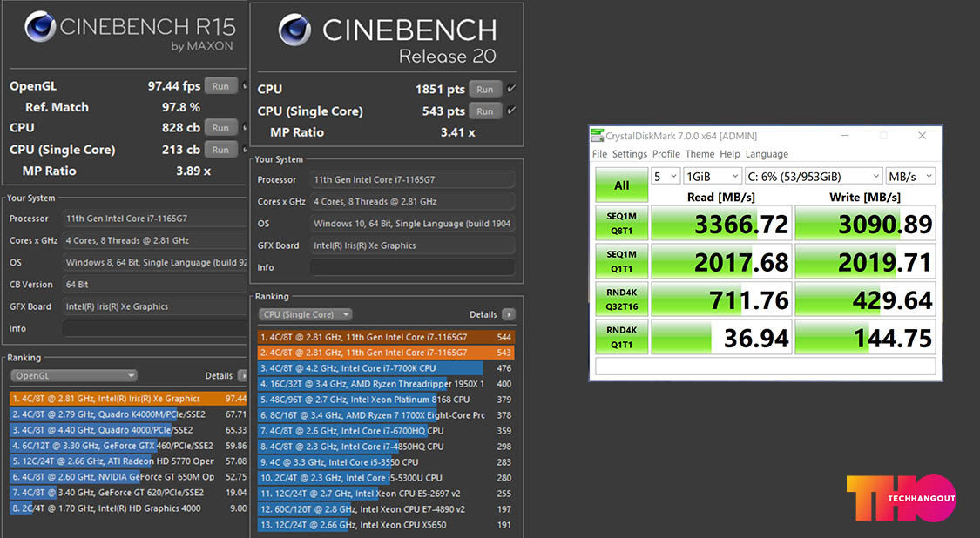The height and width of the screenshot is (538, 980).
Task: Run the OpenGL test in Cinebench R15
Action: [x=220, y=86]
